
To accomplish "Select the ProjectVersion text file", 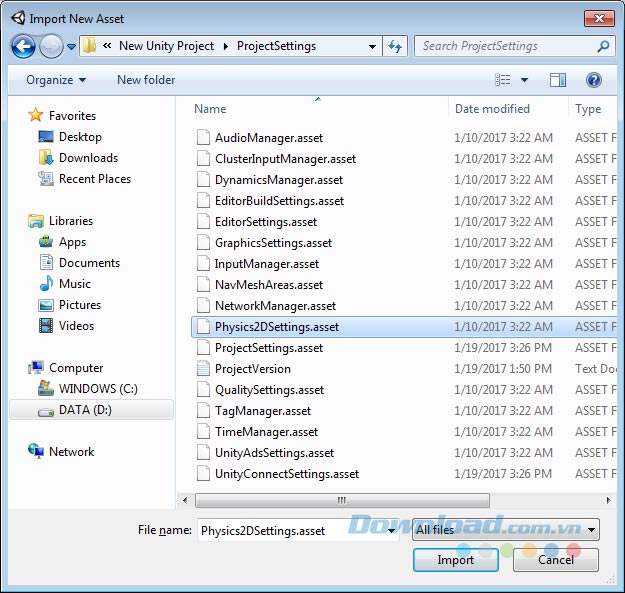I will coord(252,369).
